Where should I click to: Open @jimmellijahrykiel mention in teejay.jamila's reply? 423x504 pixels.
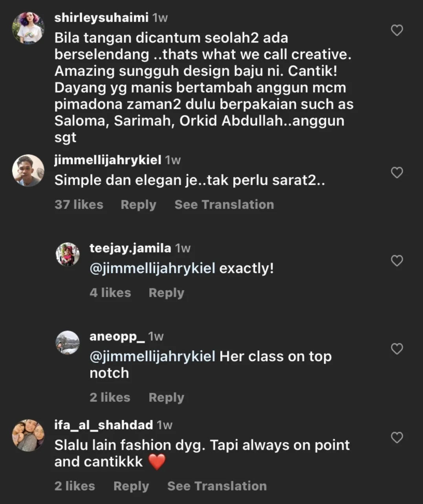152,269
